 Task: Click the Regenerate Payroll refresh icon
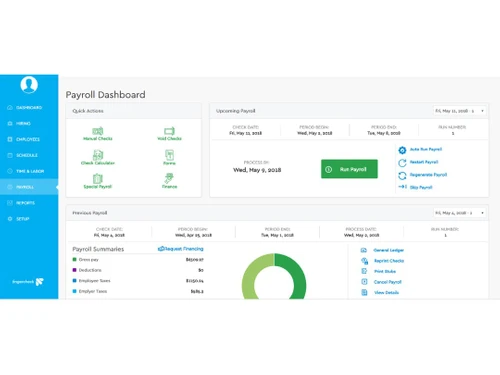pos(402,175)
